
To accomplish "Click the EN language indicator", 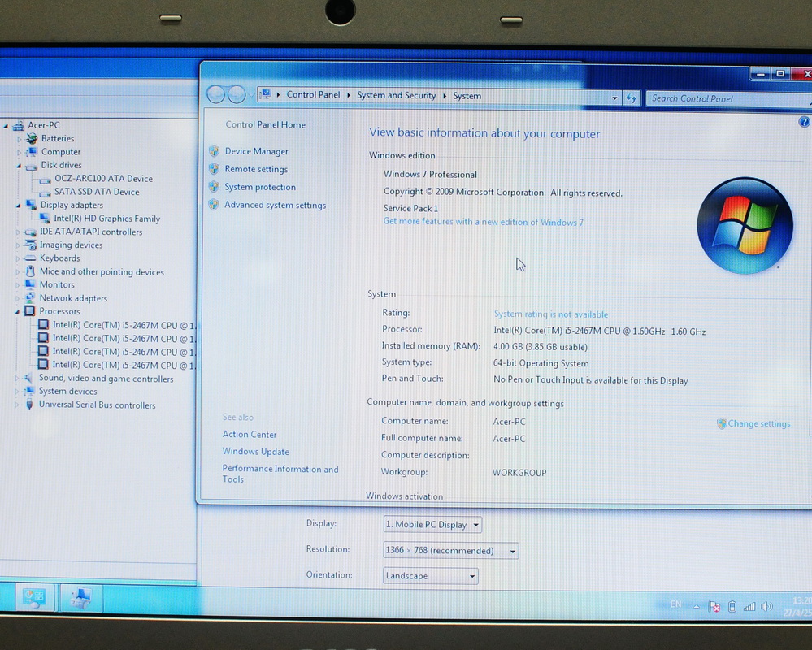I will pyautogui.click(x=675, y=604).
